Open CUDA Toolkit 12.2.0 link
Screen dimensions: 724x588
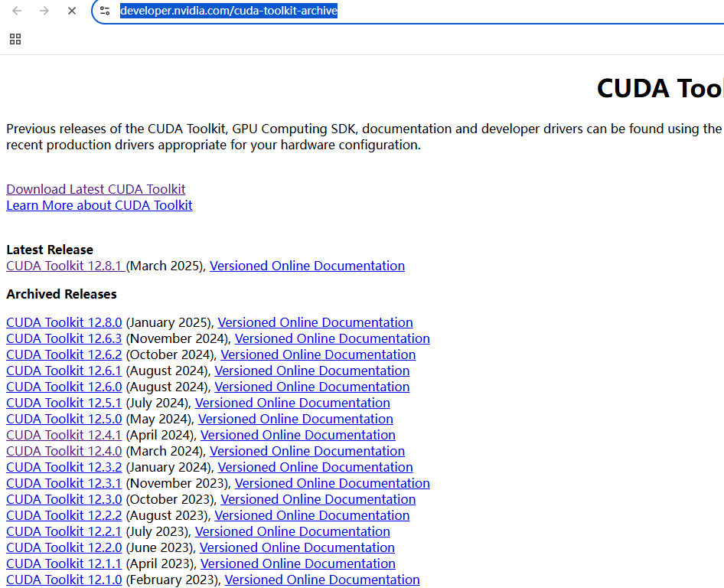pyautogui.click(x=64, y=548)
